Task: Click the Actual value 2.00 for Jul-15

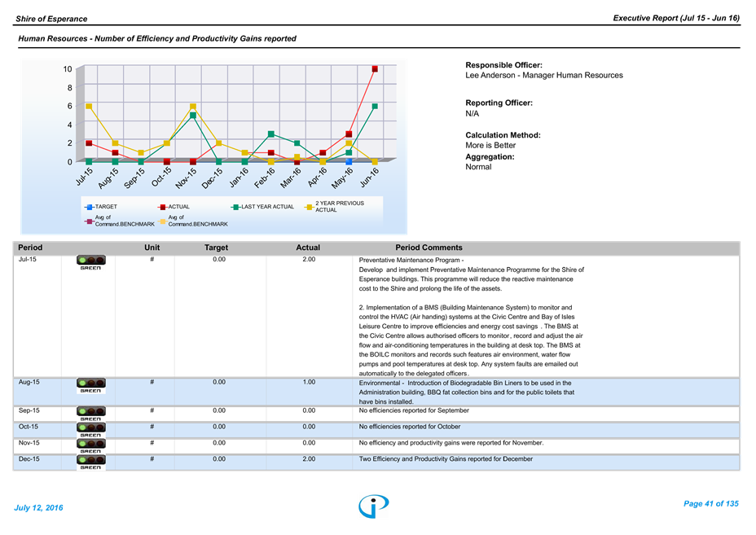Action: point(309,259)
